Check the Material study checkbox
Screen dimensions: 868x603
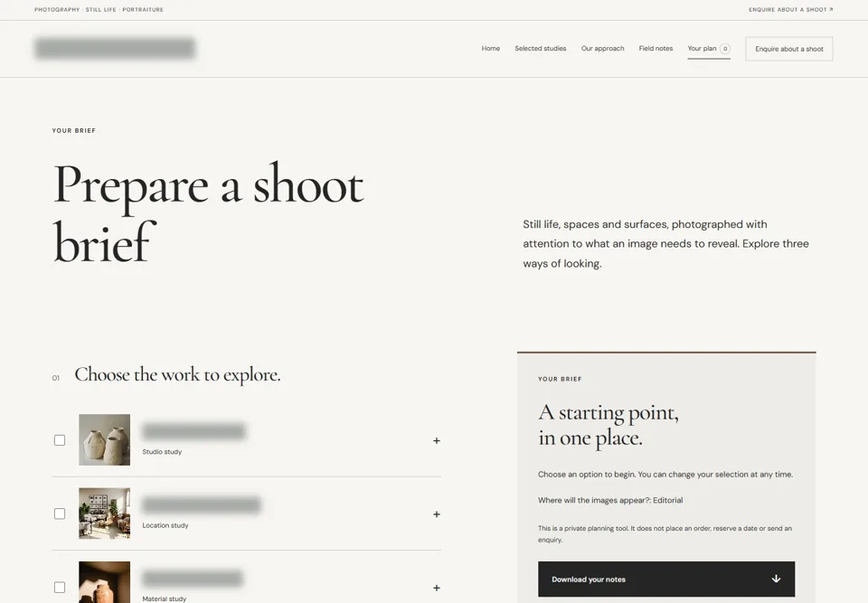[x=60, y=588]
